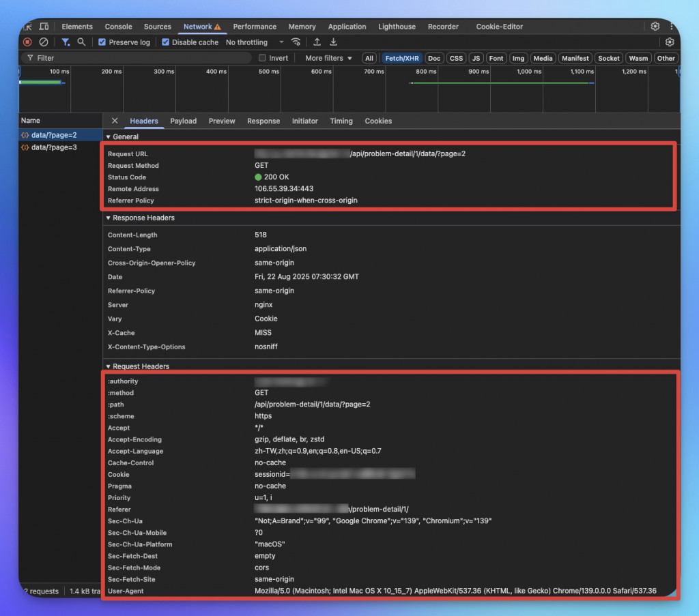Select the data/?page=2 request

61,135
